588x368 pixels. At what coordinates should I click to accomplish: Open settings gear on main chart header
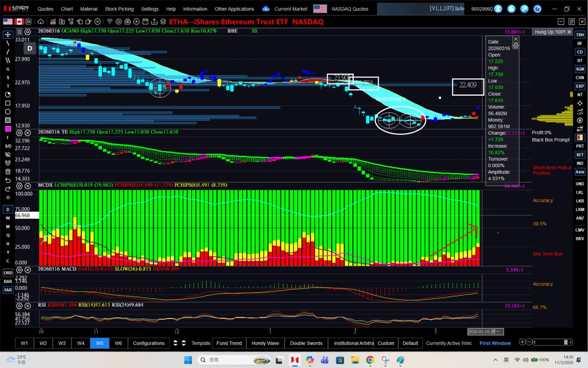(27, 31)
